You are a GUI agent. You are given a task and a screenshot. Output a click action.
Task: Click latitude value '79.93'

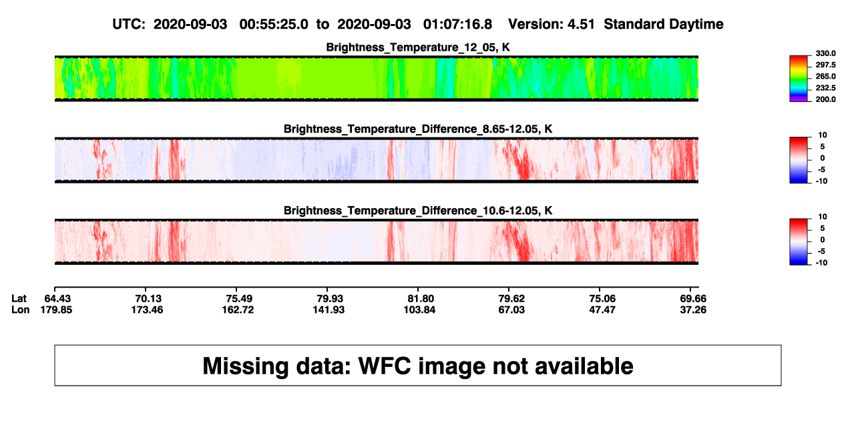pyautogui.click(x=330, y=298)
